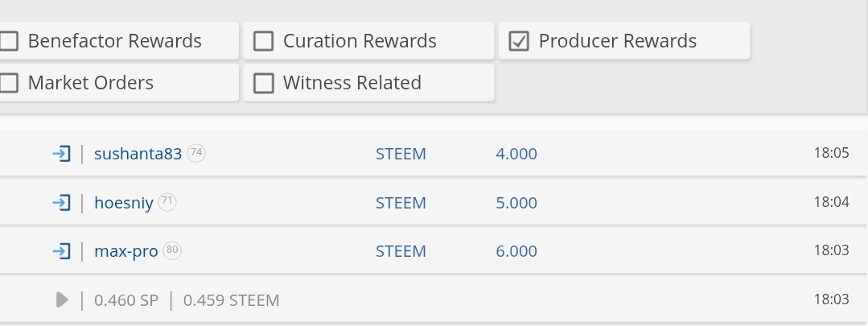Click reputation badge 71 next to hoesniy
The width and height of the screenshot is (868, 326).
pos(167,201)
